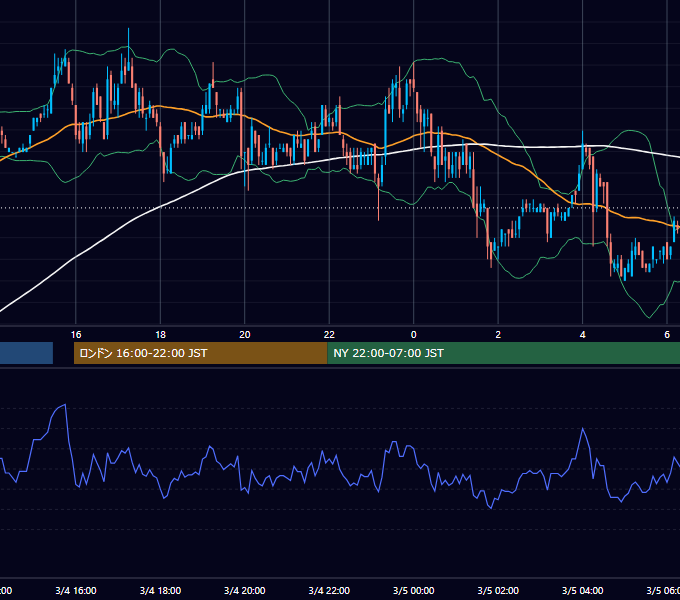680x600 pixels.
Task: Click the 2 hour label on the price chart axis
Action: [x=498, y=334]
